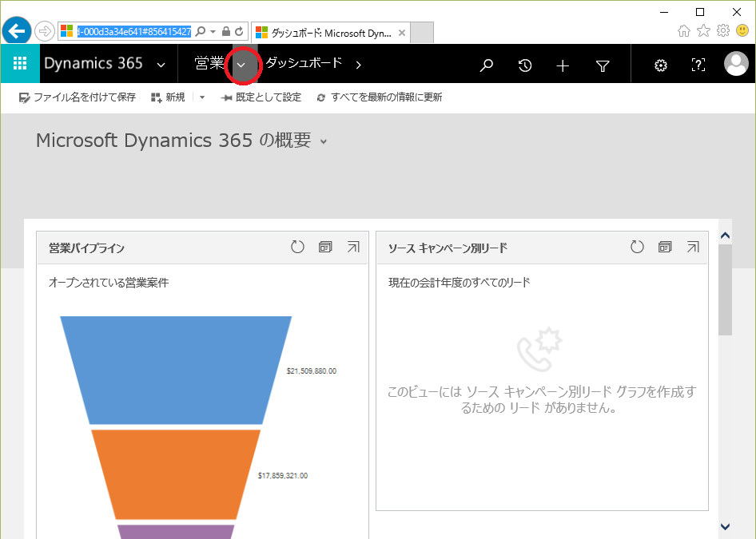
Task: Click the plus quick create icon
Action: click(x=563, y=65)
